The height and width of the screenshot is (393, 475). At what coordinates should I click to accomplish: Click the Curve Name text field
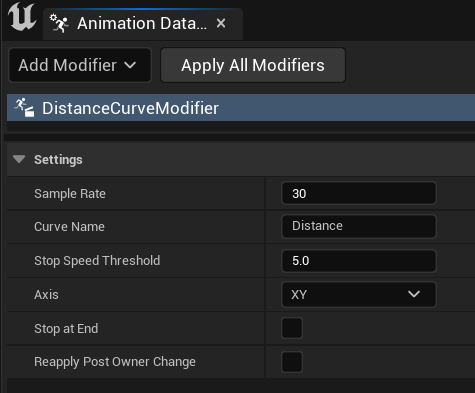pyautogui.click(x=359, y=226)
